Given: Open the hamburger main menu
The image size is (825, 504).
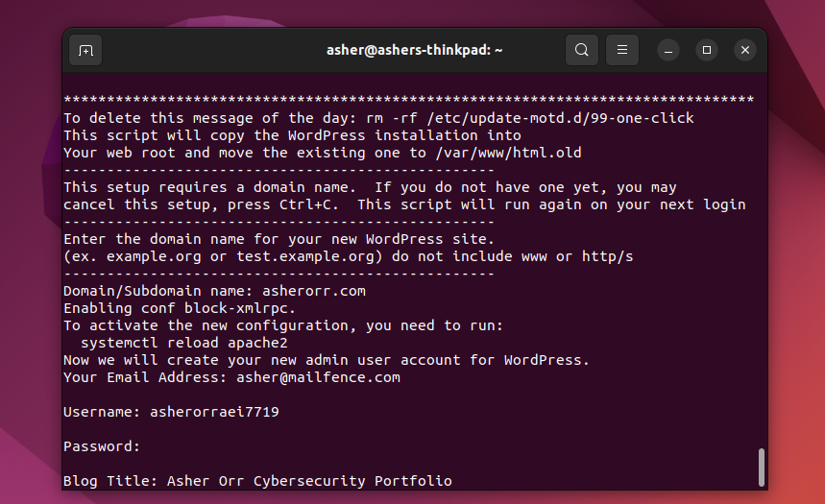Looking at the screenshot, I should point(622,50).
